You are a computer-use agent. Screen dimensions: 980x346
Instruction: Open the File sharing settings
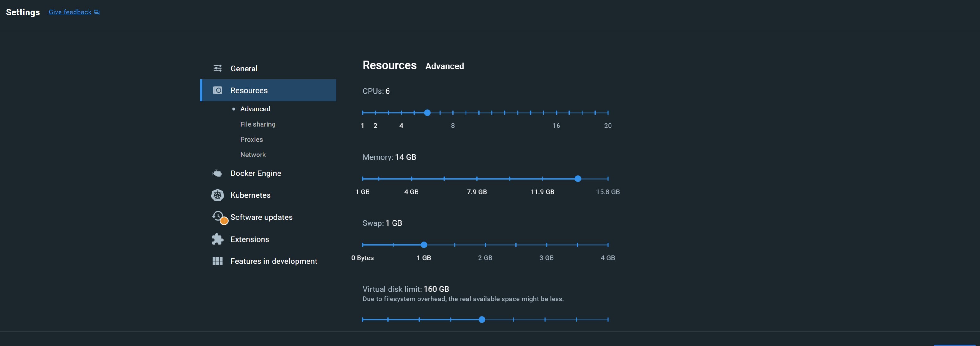coord(258,124)
